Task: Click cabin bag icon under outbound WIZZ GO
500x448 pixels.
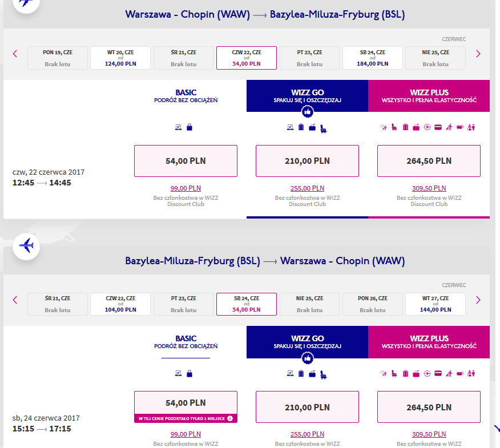Action: pos(312,127)
